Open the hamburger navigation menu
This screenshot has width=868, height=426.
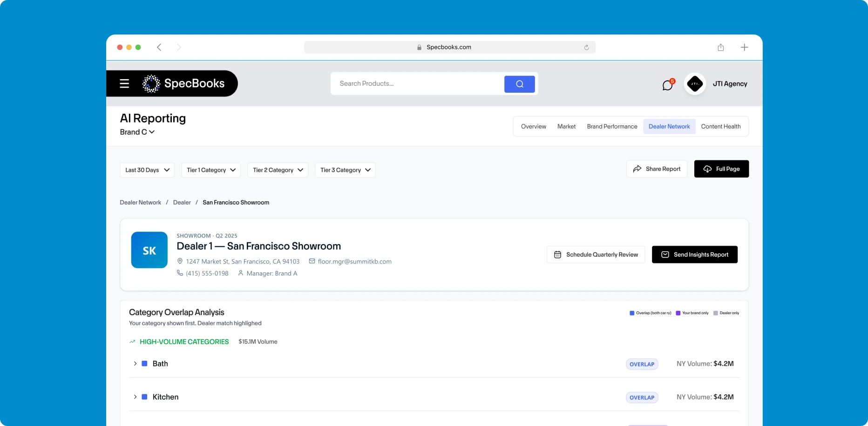click(x=124, y=83)
